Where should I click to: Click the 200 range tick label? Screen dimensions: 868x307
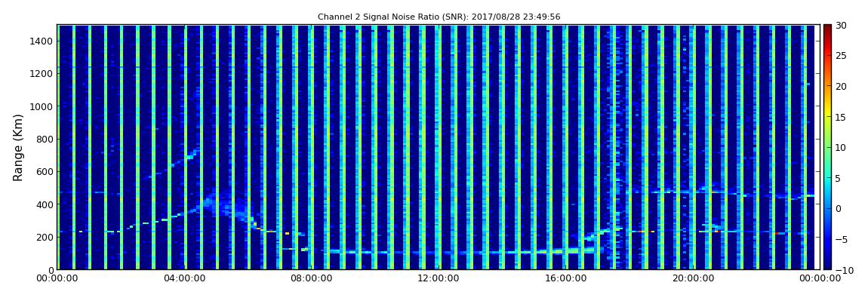(x=45, y=237)
